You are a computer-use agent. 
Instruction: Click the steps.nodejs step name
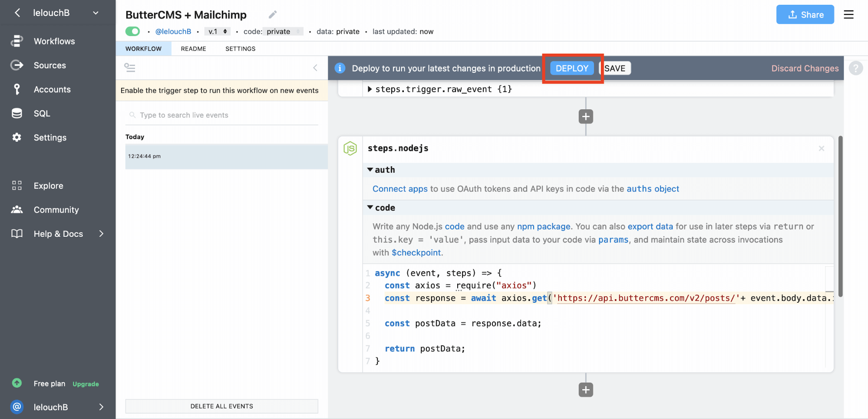(398, 148)
